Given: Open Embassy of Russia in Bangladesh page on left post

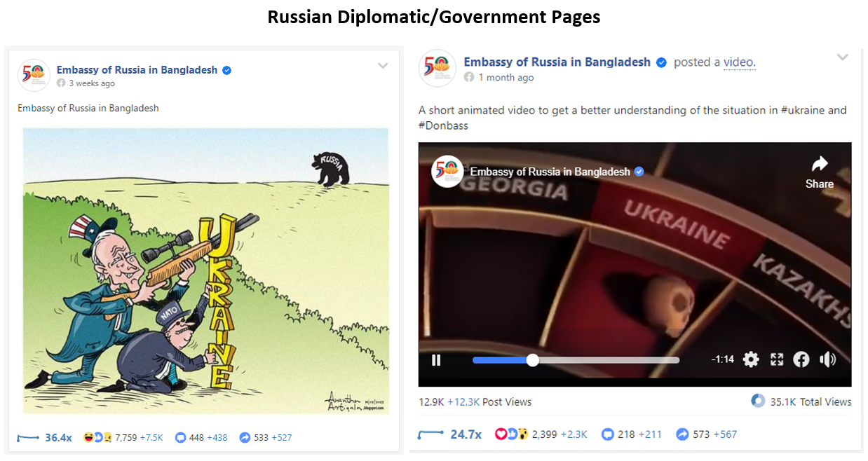Looking at the screenshot, I should pos(137,70).
